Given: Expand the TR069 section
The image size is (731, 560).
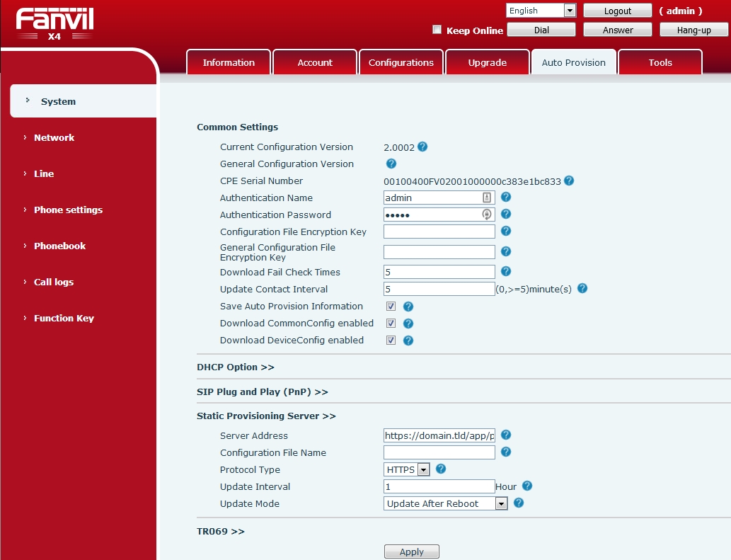Looking at the screenshot, I should (220, 531).
